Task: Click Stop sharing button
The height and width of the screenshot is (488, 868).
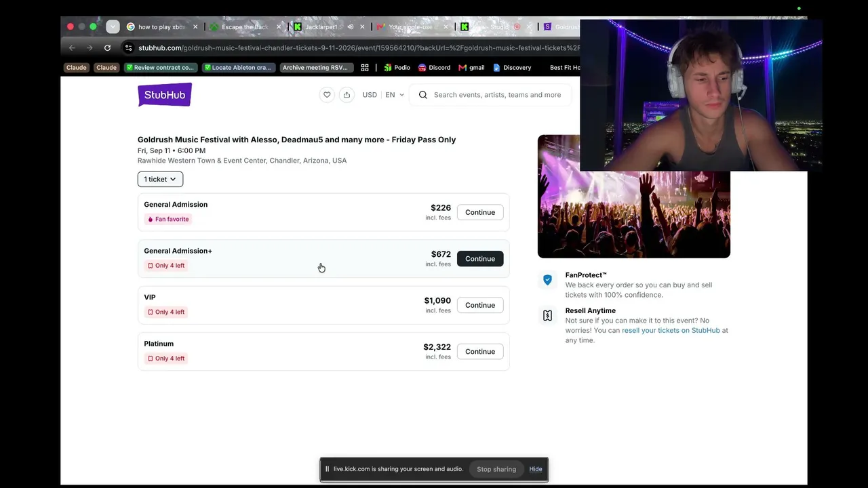Action: tap(496, 469)
